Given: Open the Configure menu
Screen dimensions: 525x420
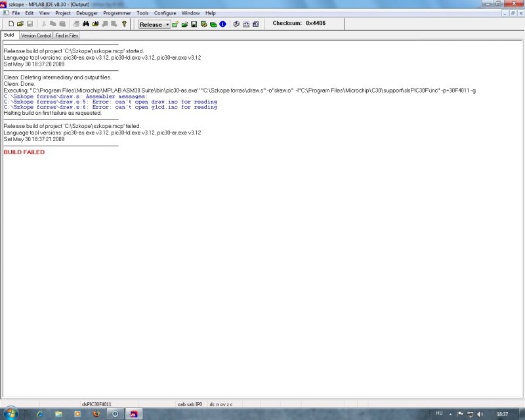Looking at the screenshot, I should coord(165,13).
